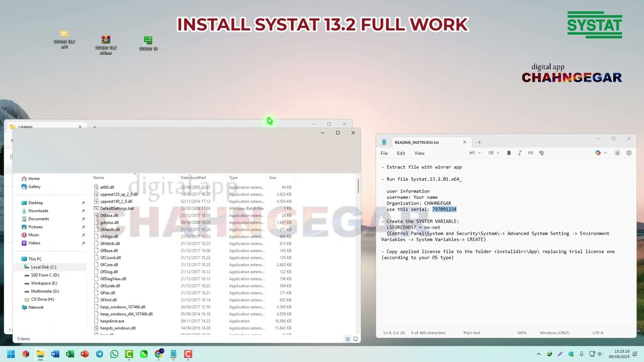Click the Notepad account profile icon
The width and height of the screenshot is (644, 362).
[617, 153]
